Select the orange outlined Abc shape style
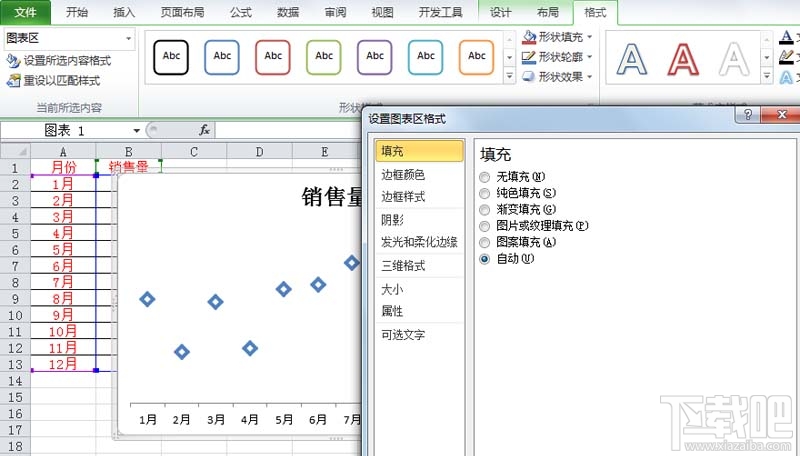Viewport: 800px width, 456px height. (477, 57)
